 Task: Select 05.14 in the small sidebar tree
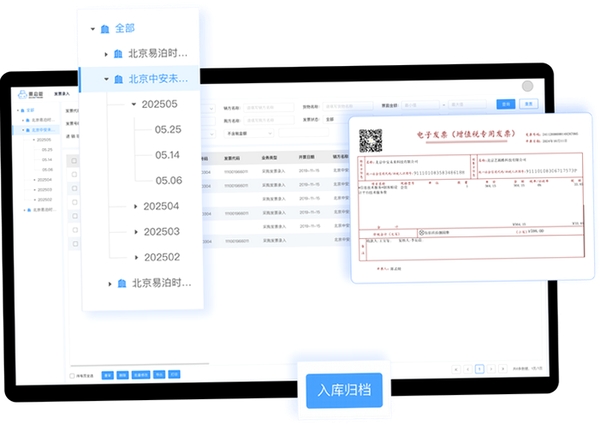[47, 160]
